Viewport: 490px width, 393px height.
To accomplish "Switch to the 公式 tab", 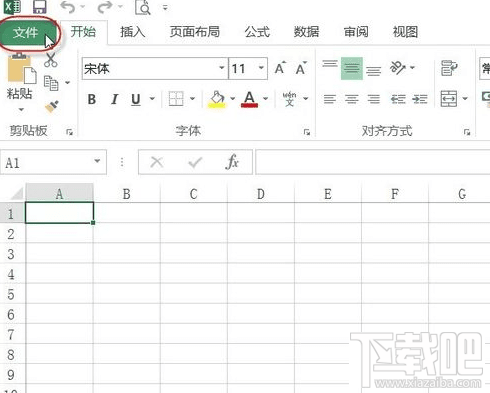I will (x=257, y=32).
